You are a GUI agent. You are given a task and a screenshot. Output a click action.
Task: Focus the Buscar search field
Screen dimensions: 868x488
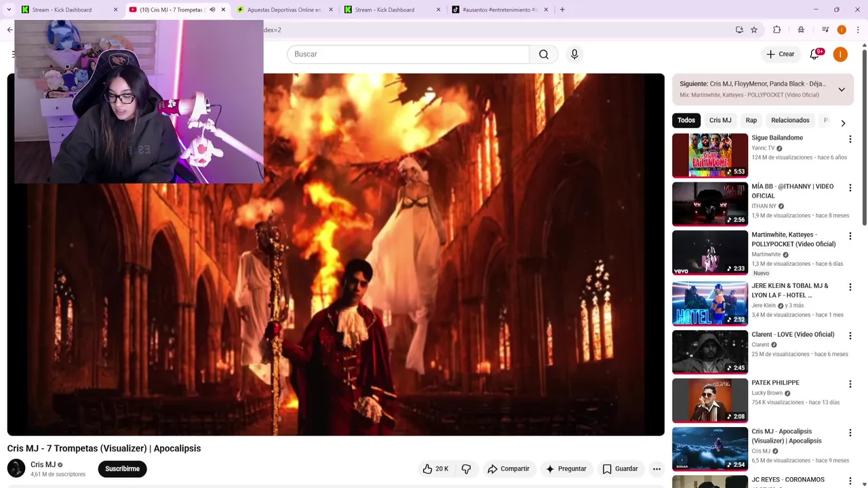coord(408,54)
